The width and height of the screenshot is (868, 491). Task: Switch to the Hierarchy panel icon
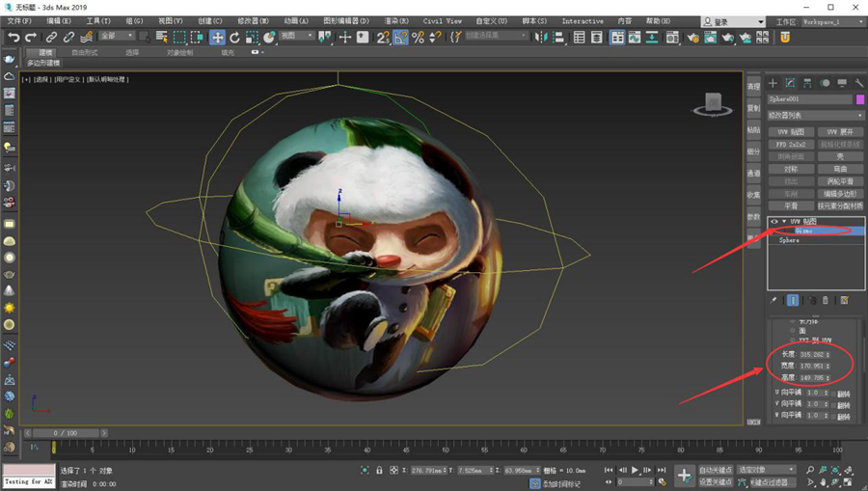click(x=807, y=83)
